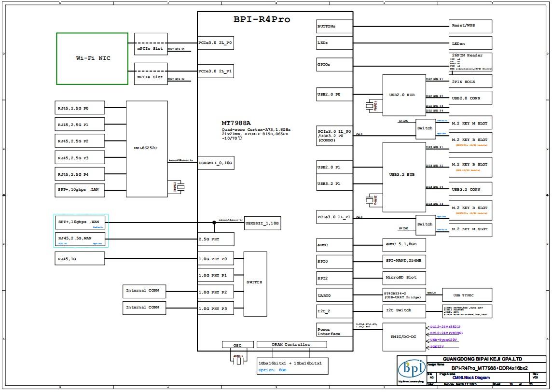552x392 pixels.
Task: Click the RJ45,2.5G P1 block
Action: click(80, 125)
